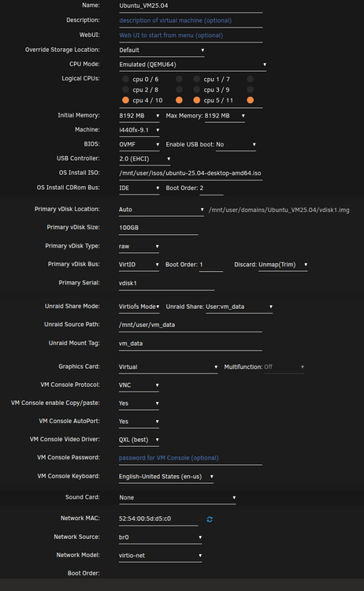Open Max Memory dropdown
The image size is (364, 591).
(x=225, y=116)
